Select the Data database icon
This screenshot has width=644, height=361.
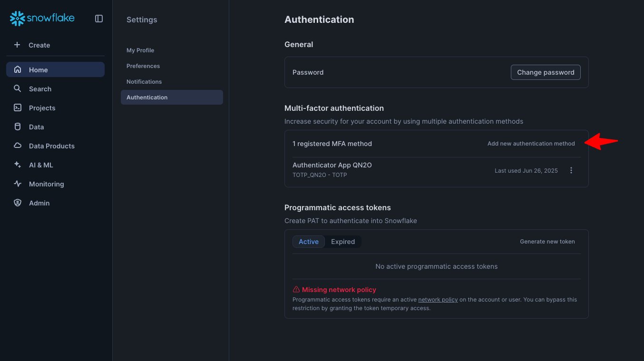pyautogui.click(x=18, y=127)
